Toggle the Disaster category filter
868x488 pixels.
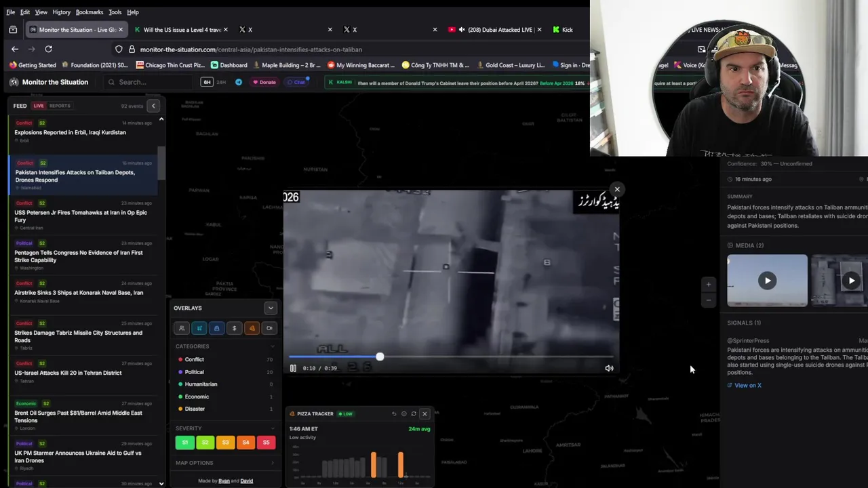[x=225, y=409]
